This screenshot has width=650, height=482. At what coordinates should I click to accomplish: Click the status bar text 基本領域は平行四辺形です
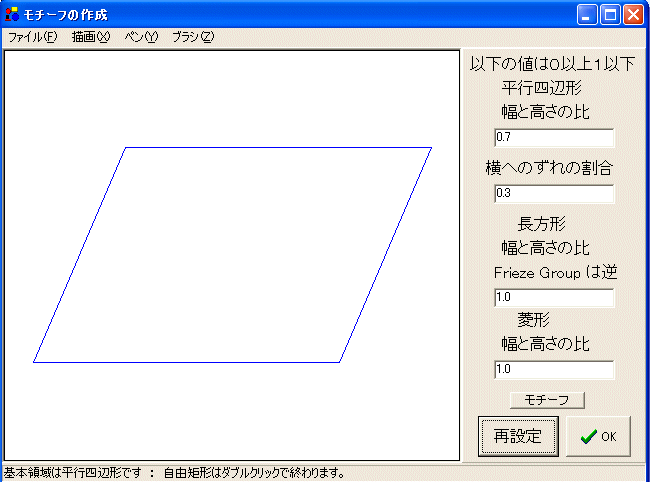[73, 473]
